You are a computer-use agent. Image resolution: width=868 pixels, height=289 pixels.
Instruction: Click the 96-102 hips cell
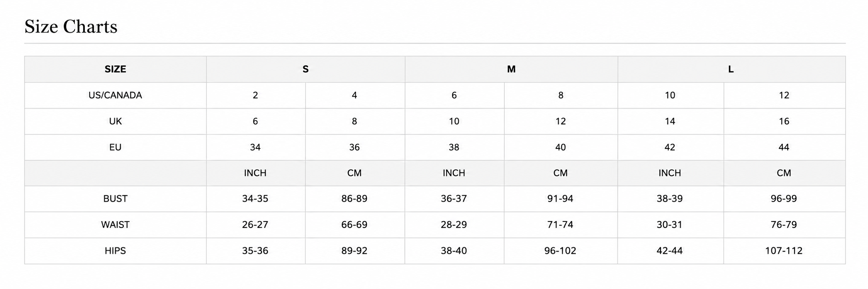click(561, 251)
